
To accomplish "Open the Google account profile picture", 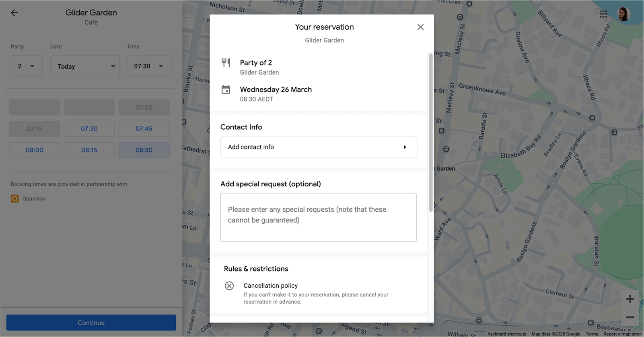I will pos(623,14).
